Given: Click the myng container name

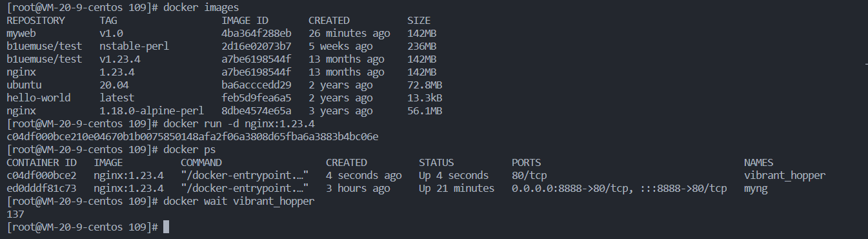Looking at the screenshot, I should tap(756, 189).
